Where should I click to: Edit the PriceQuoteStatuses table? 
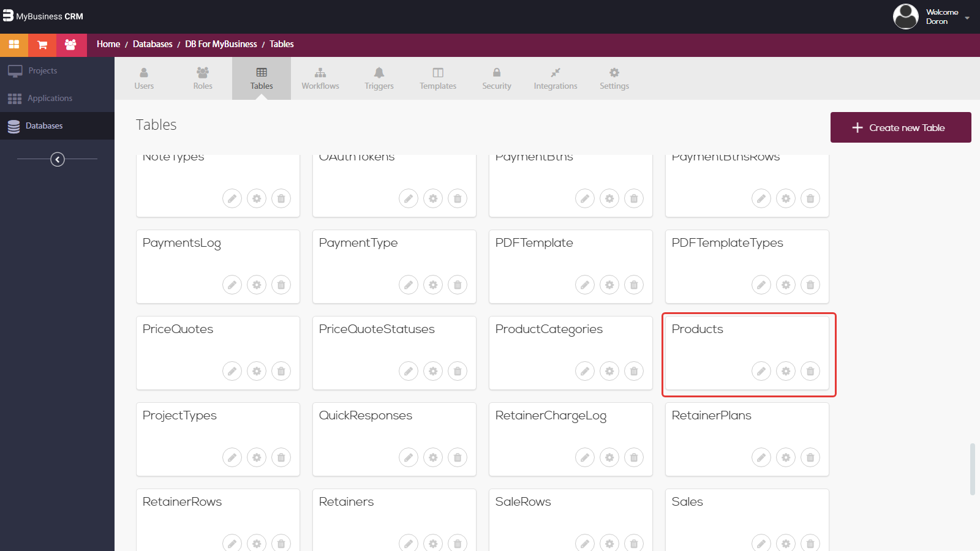[x=409, y=371]
